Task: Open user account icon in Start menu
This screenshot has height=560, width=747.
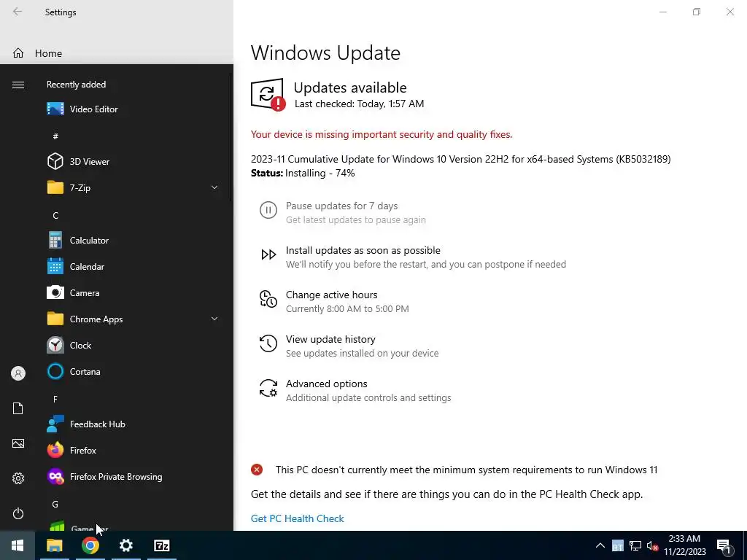Action: (18, 373)
